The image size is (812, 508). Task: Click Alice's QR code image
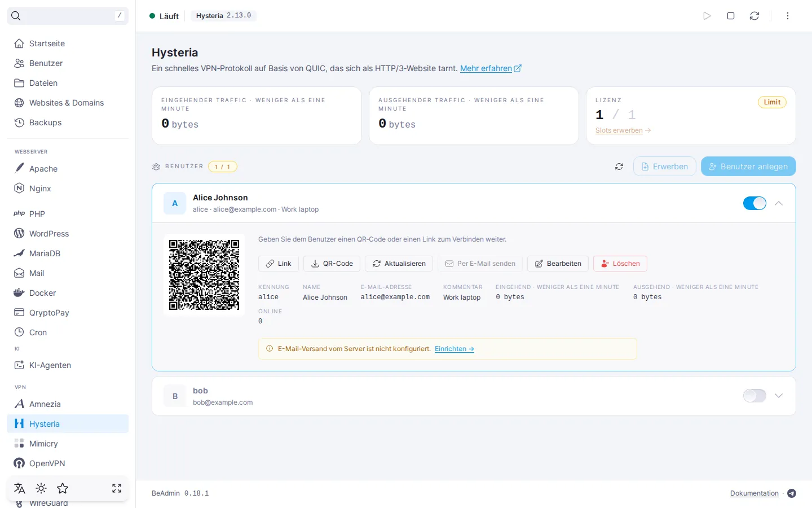coord(204,275)
